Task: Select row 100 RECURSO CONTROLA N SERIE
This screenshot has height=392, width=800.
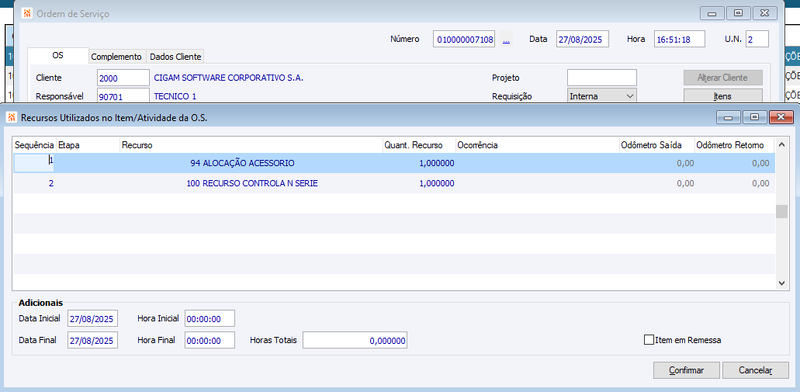Action: 394,183
